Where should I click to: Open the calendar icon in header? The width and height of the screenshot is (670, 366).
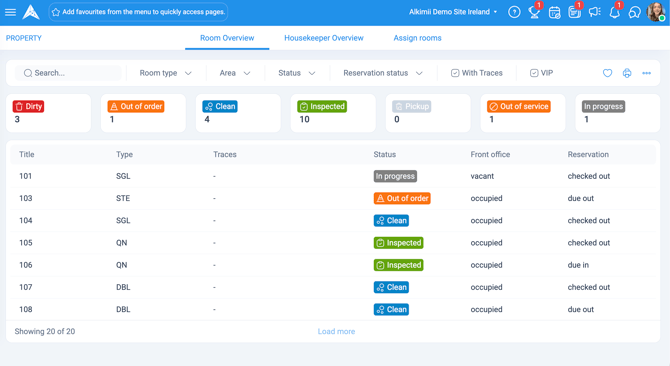tap(554, 12)
